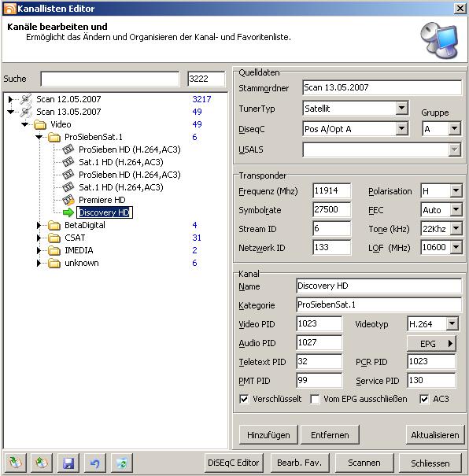
Task: Click the refresh folder icon in bottom toolbar
Action: 121,463
